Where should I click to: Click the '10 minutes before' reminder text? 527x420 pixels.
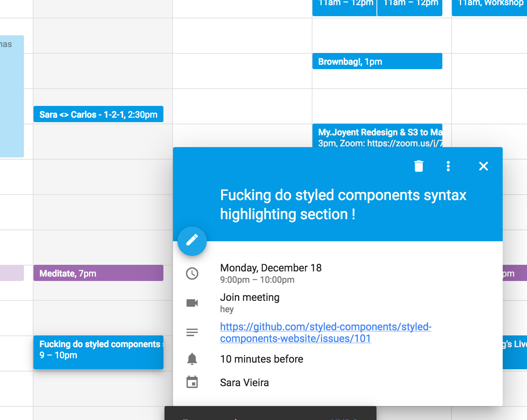(262, 359)
